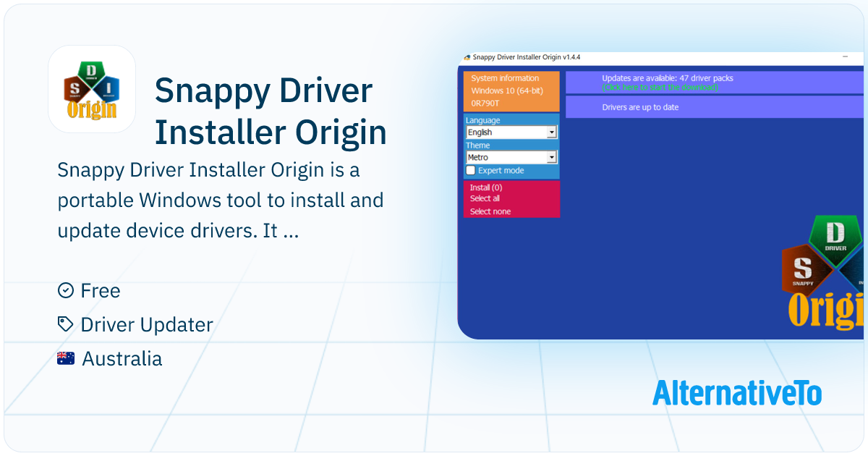Click the Australian flag icon
Viewport: 868px width, 456px height.
click(x=65, y=358)
